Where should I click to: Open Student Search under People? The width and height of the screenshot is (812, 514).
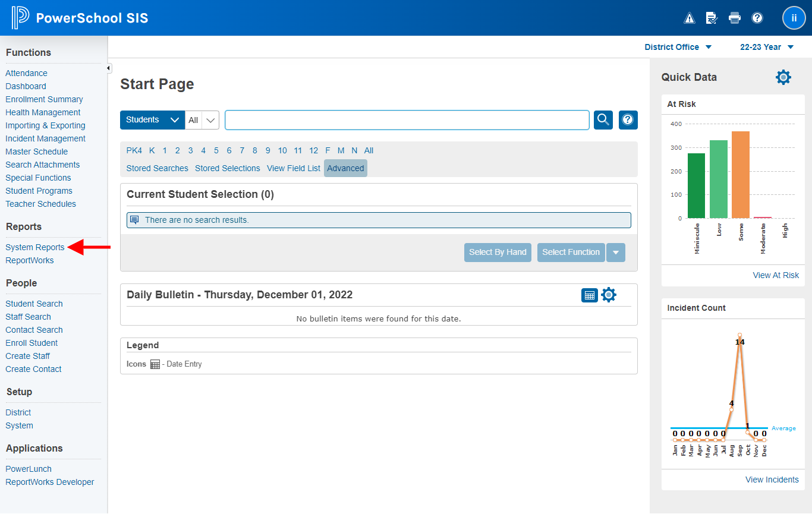click(34, 304)
